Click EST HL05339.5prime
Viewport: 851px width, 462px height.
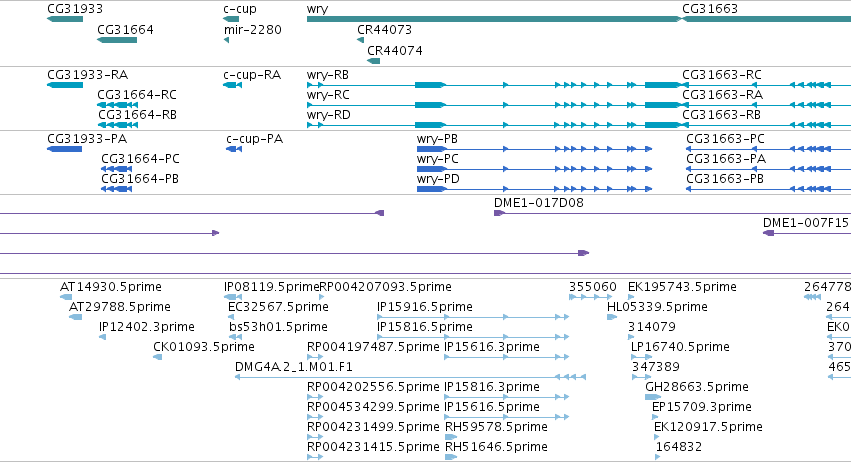[612, 317]
